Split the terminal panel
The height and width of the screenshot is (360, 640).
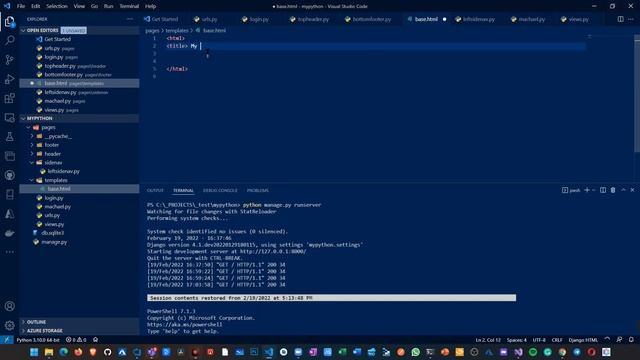603,190
